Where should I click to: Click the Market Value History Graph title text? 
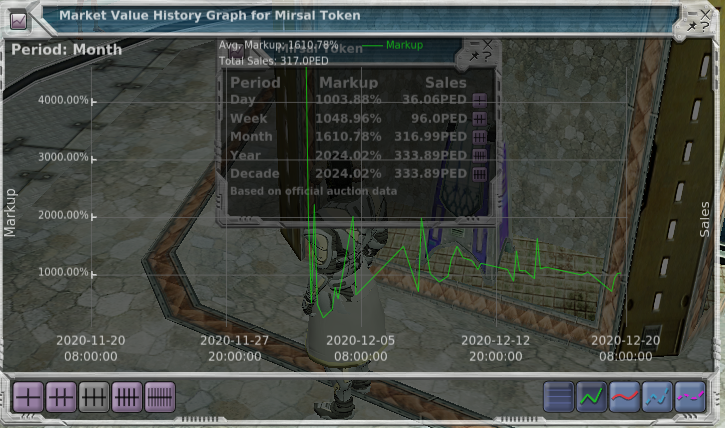(x=210, y=15)
